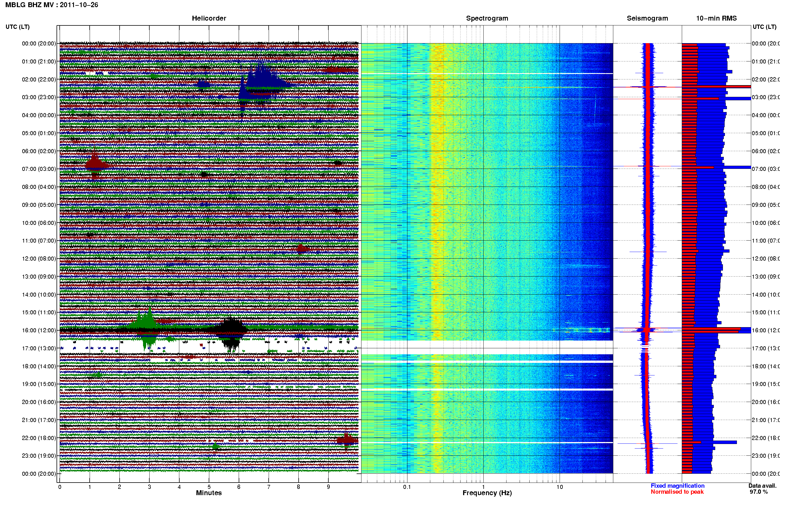Click the 'Data avail.' label
Screen dimensions: 812x508
click(762, 486)
